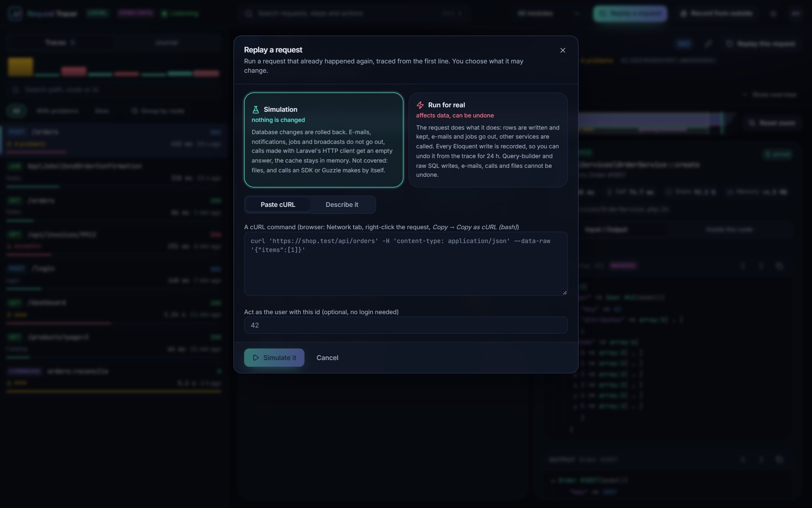The height and width of the screenshot is (508, 812).
Task: Select the Simulation mode card
Action: (x=324, y=140)
